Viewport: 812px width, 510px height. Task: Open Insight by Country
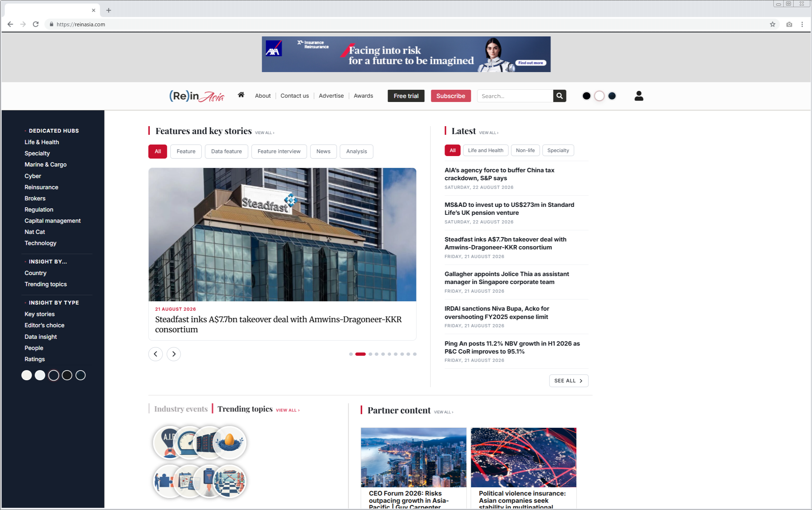[x=35, y=273]
